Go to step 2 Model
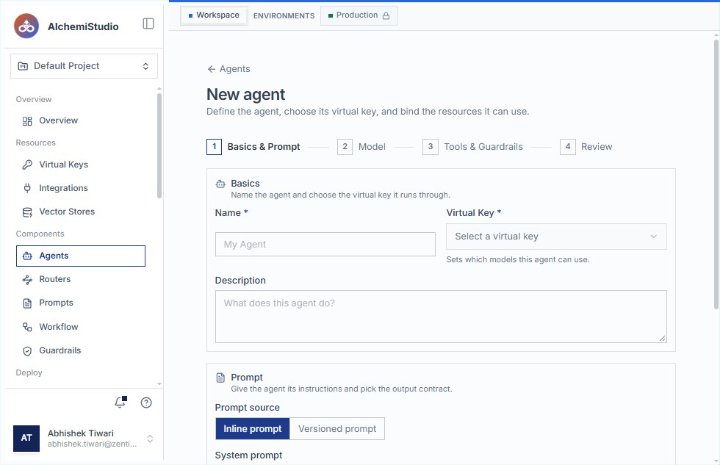Viewport: 720px width, 465px height. click(361, 147)
